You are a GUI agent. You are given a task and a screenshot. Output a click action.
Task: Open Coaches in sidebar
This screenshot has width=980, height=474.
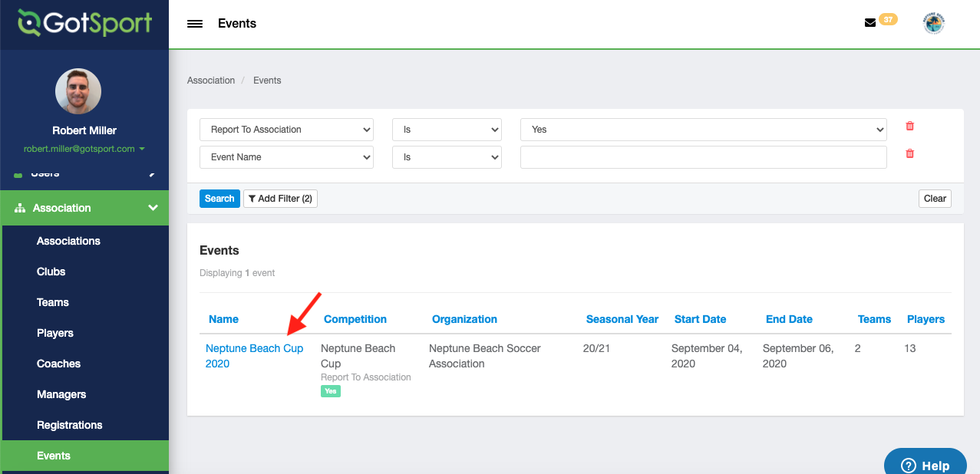point(58,364)
